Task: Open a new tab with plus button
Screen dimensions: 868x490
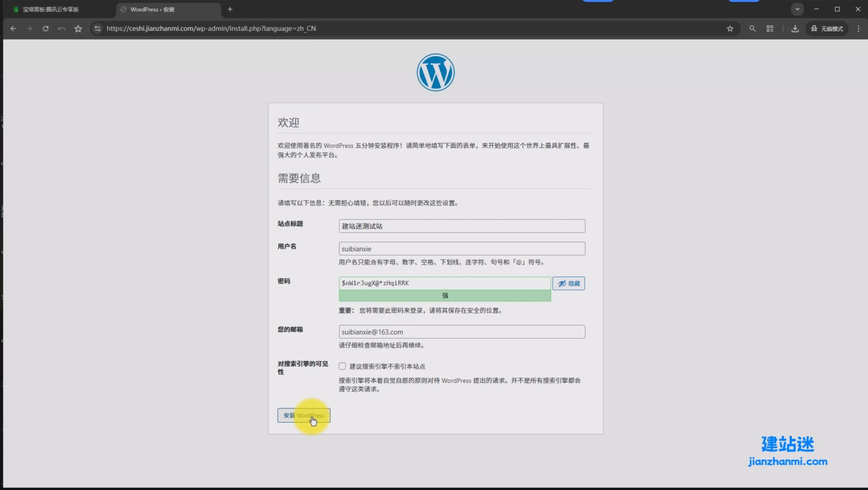Action: click(230, 9)
